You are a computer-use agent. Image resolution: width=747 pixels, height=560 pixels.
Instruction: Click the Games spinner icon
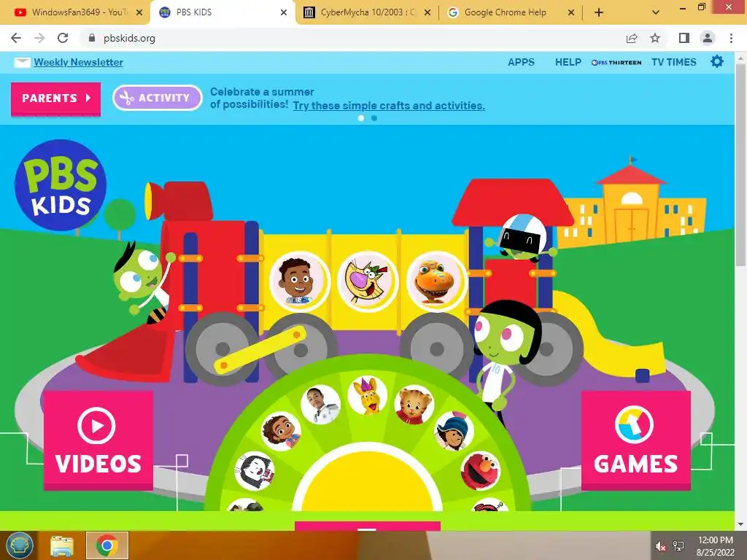point(634,424)
